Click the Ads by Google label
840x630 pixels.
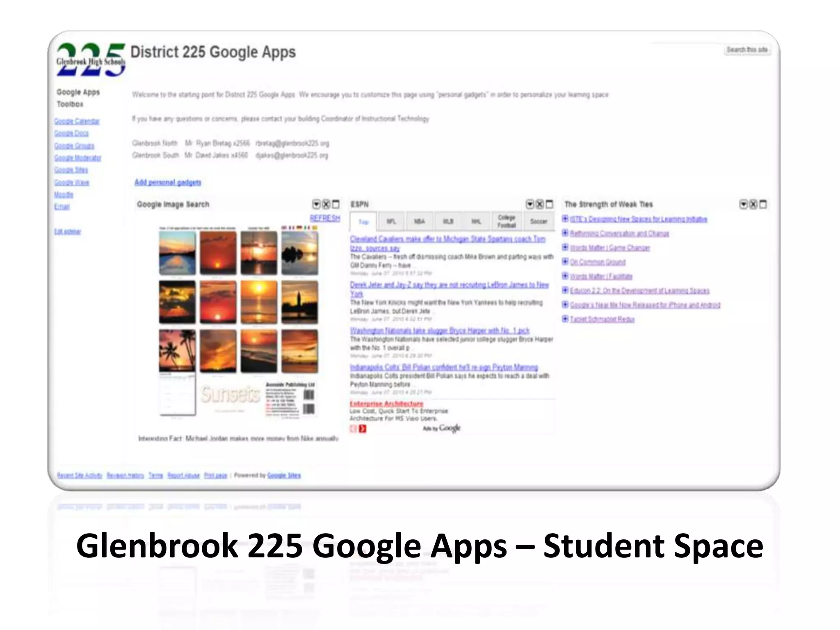[441, 428]
